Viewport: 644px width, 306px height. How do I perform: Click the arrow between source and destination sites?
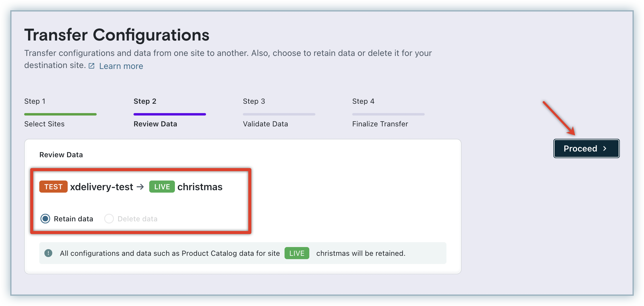pyautogui.click(x=140, y=187)
